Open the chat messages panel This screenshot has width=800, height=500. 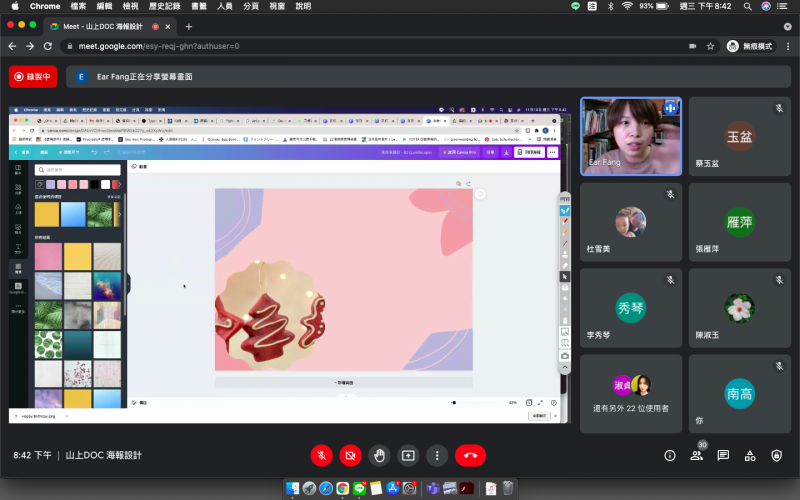click(x=723, y=455)
